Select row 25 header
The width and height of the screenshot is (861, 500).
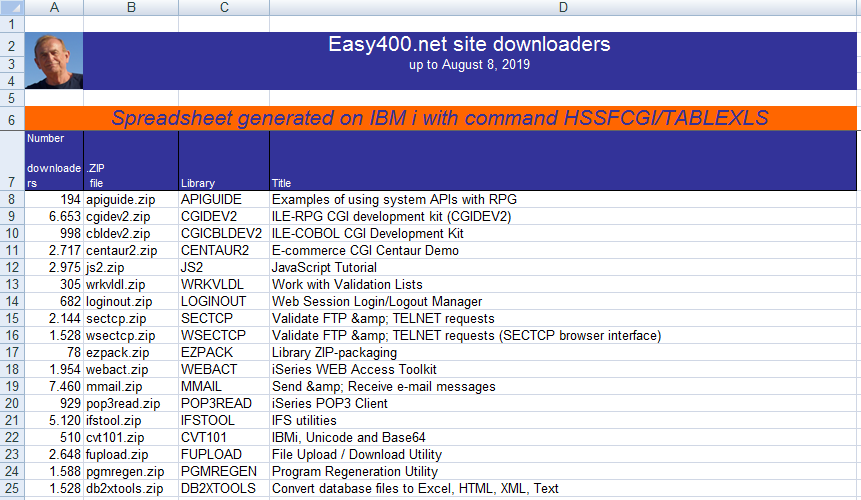[x=12, y=488]
